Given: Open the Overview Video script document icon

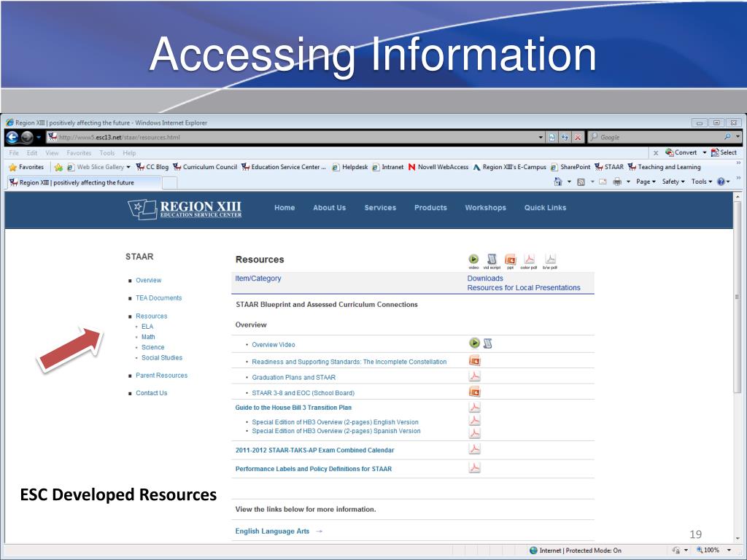Looking at the screenshot, I should (x=487, y=343).
